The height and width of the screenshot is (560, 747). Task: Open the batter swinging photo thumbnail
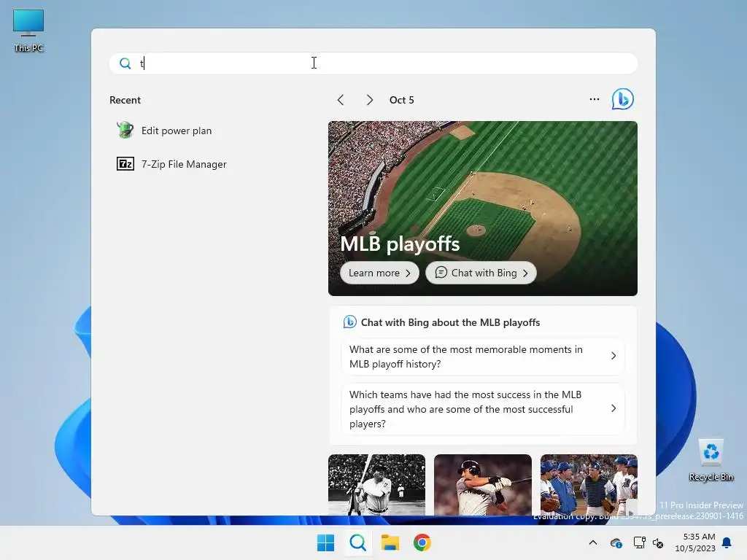(x=483, y=485)
